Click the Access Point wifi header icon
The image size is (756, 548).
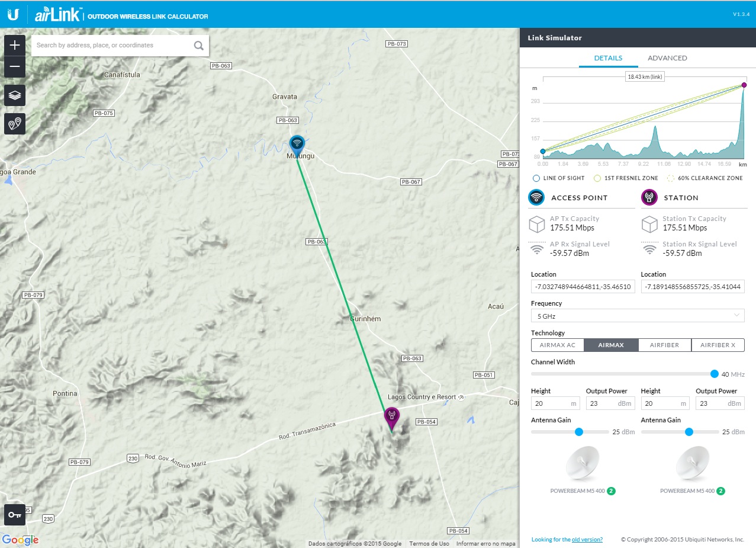536,198
